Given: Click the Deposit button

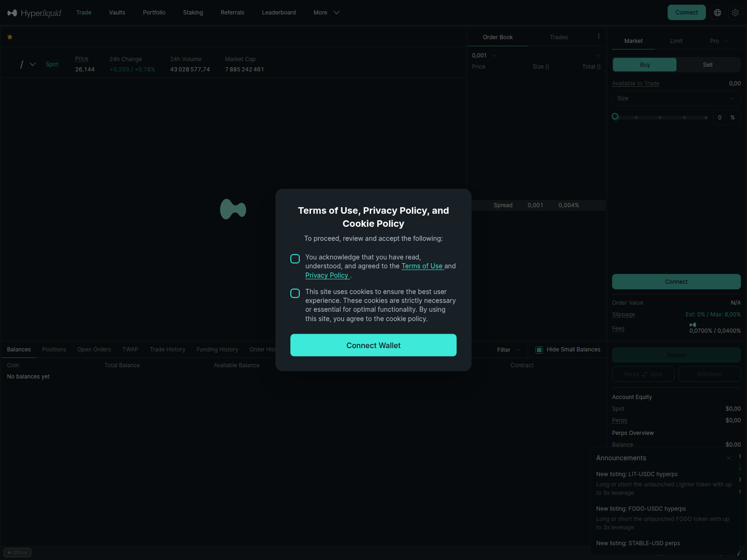Looking at the screenshot, I should [x=676, y=355].
